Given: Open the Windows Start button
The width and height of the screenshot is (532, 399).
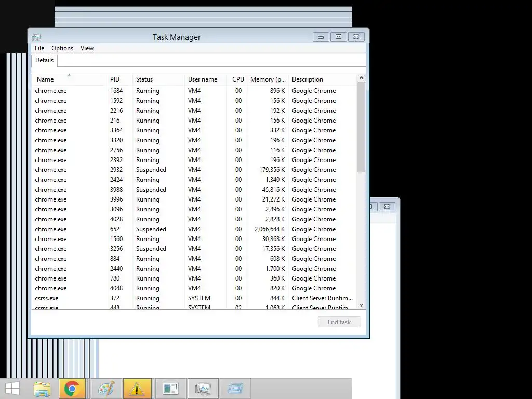Looking at the screenshot, I should [12, 389].
